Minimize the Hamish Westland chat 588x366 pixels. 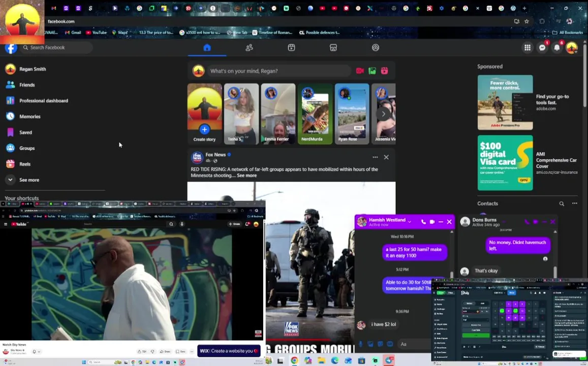point(441,222)
